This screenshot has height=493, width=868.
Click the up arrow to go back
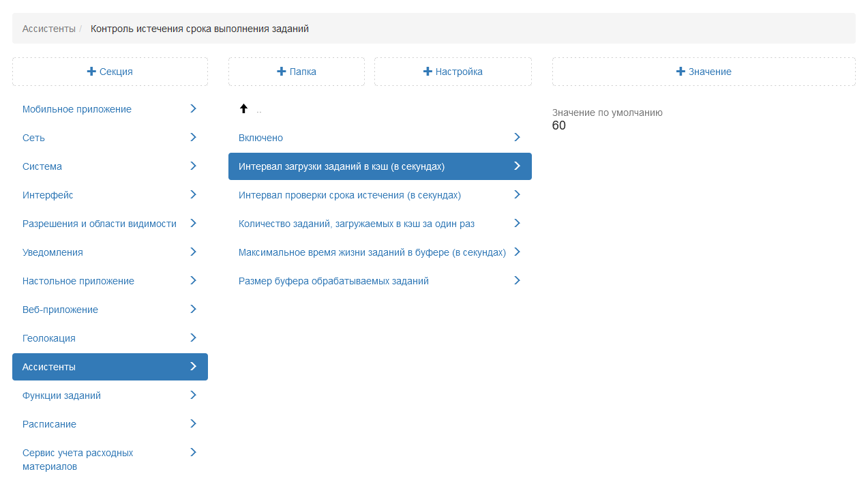[x=243, y=109]
